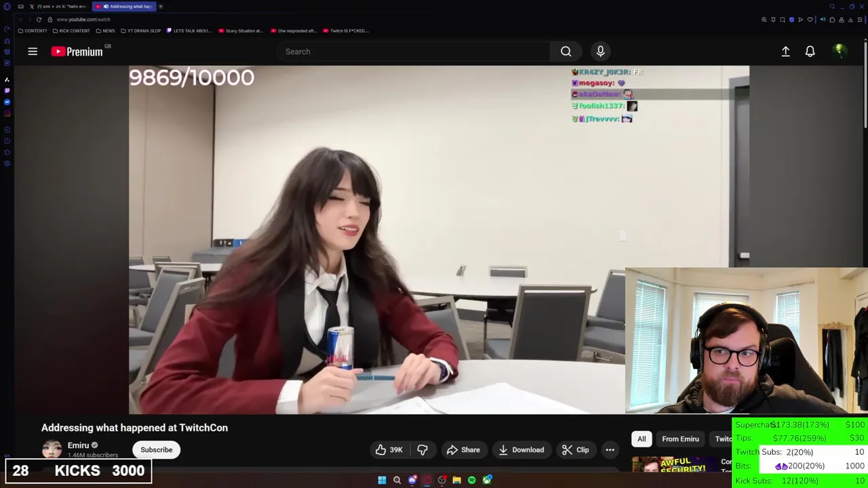Open Scary Situation at... bookmark
Screen dimensions: 868x488
[x=241, y=30]
